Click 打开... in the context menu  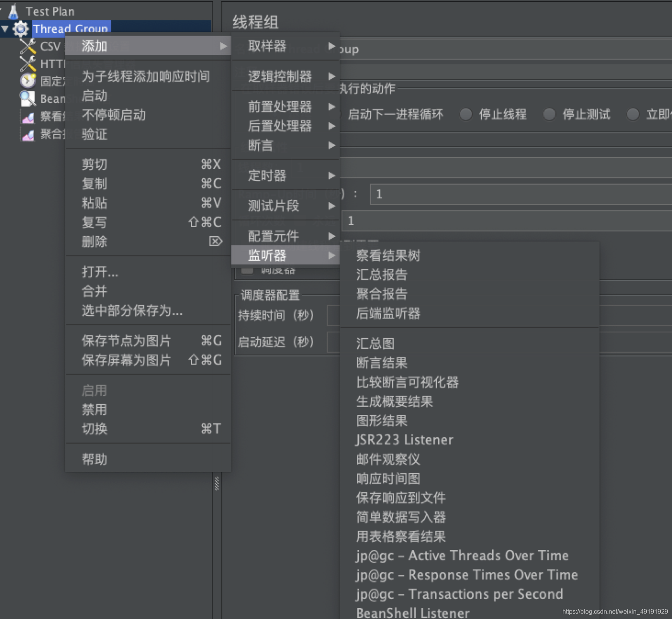[x=148, y=272]
